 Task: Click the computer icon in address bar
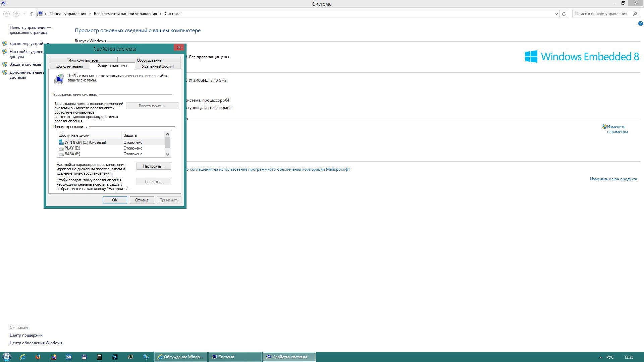40,14
